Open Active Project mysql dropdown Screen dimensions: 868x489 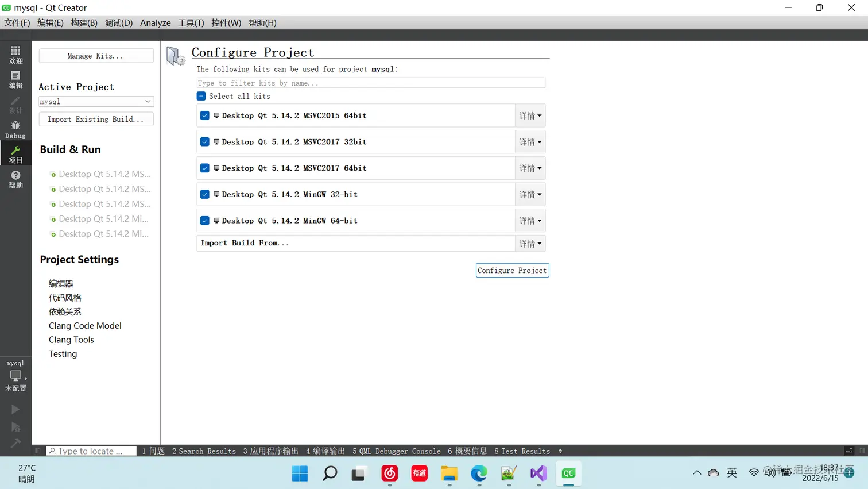(x=96, y=102)
